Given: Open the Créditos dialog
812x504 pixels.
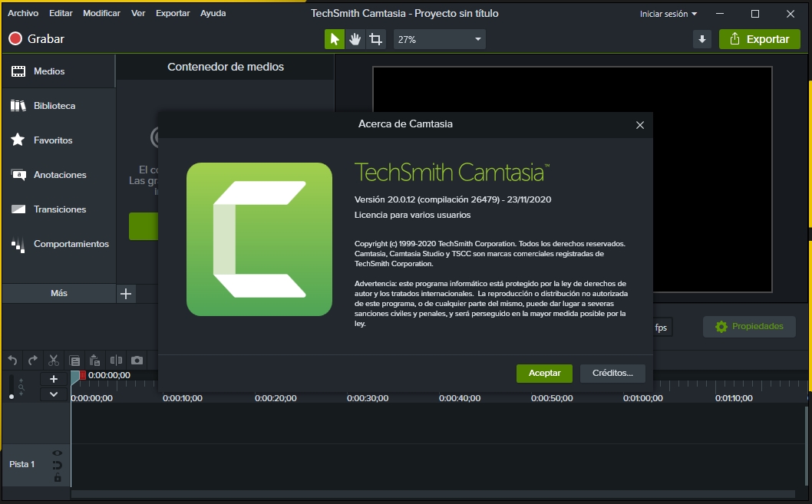Looking at the screenshot, I should pos(612,373).
